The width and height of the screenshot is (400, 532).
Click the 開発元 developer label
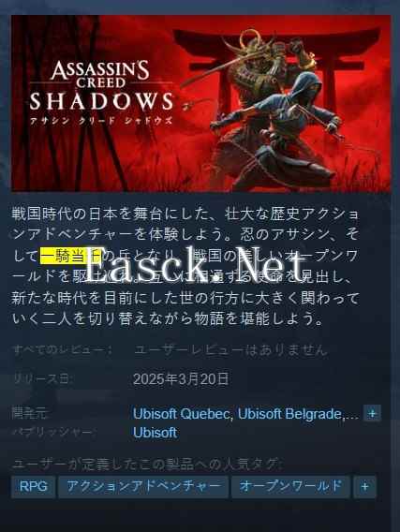[30, 414]
